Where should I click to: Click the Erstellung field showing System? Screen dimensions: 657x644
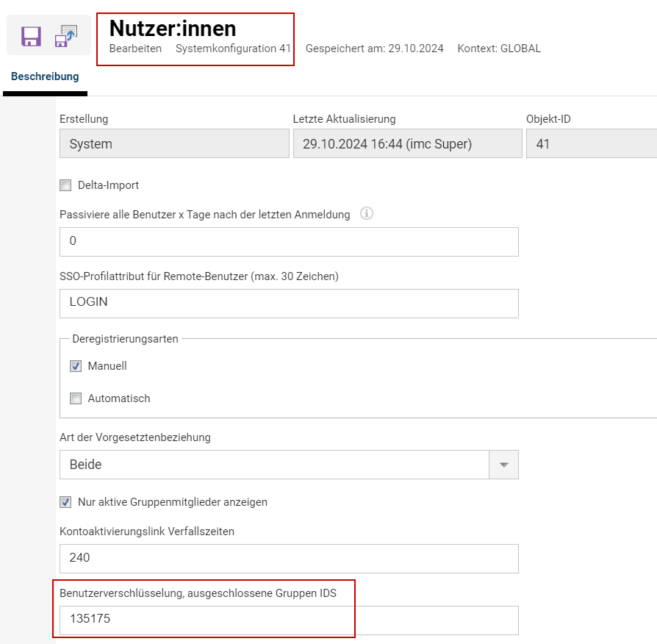174,144
